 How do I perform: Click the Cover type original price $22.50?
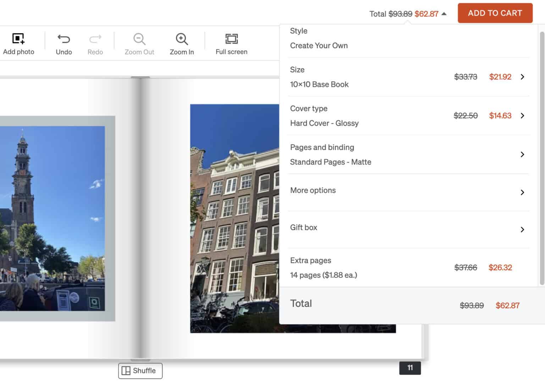[466, 116]
